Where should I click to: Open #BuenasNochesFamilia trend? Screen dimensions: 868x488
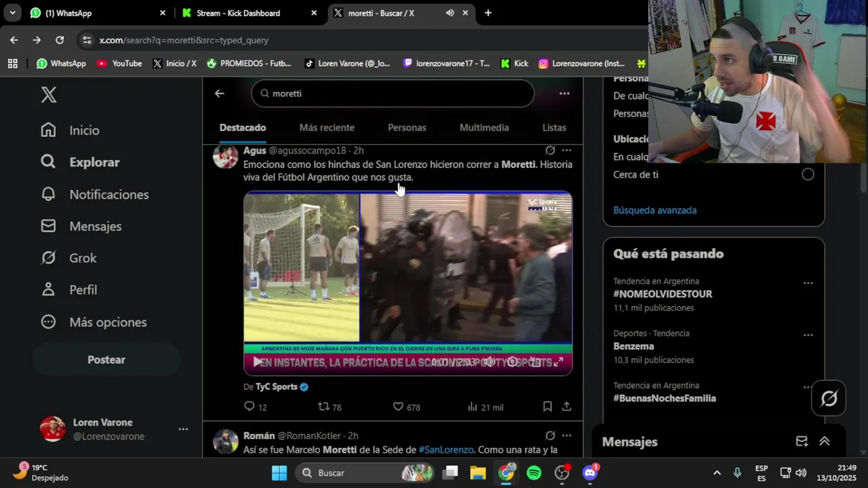[x=665, y=399]
